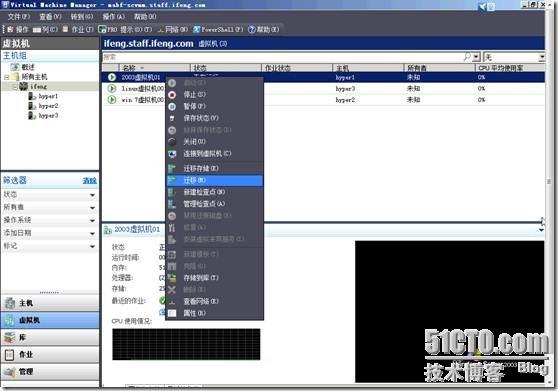Choose 属性 from the context menu

(x=215, y=313)
